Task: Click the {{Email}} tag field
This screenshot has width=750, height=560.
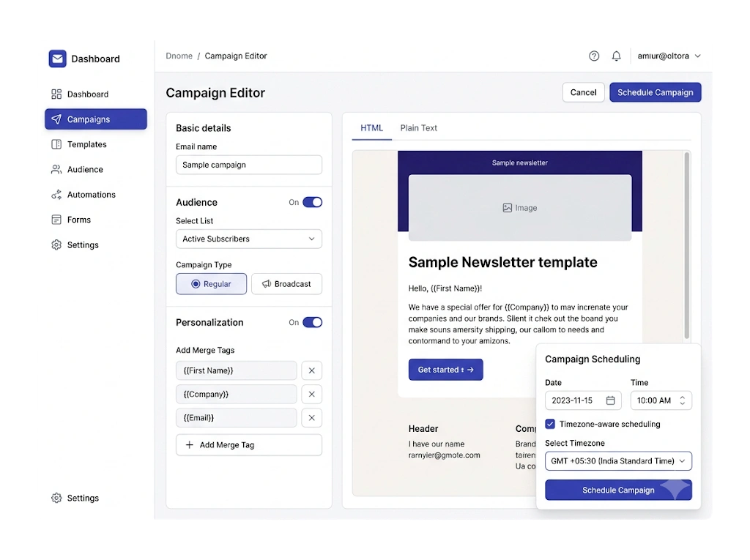Action: pos(237,418)
